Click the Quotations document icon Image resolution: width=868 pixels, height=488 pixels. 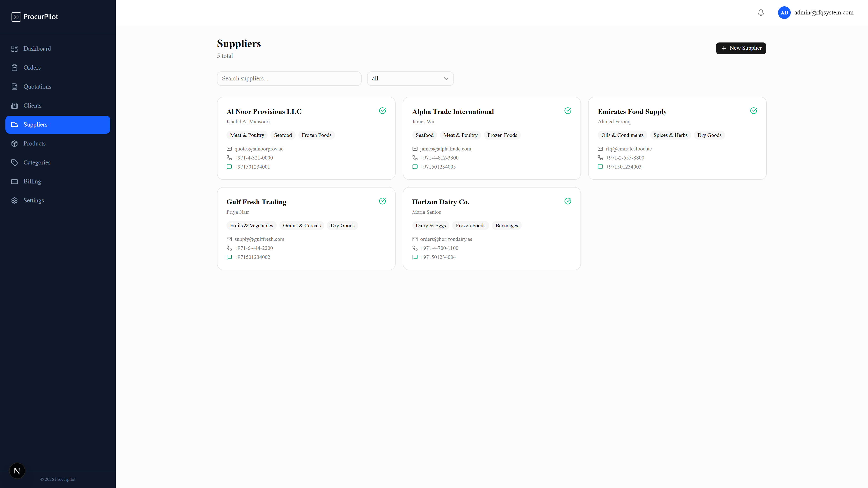pyautogui.click(x=14, y=87)
